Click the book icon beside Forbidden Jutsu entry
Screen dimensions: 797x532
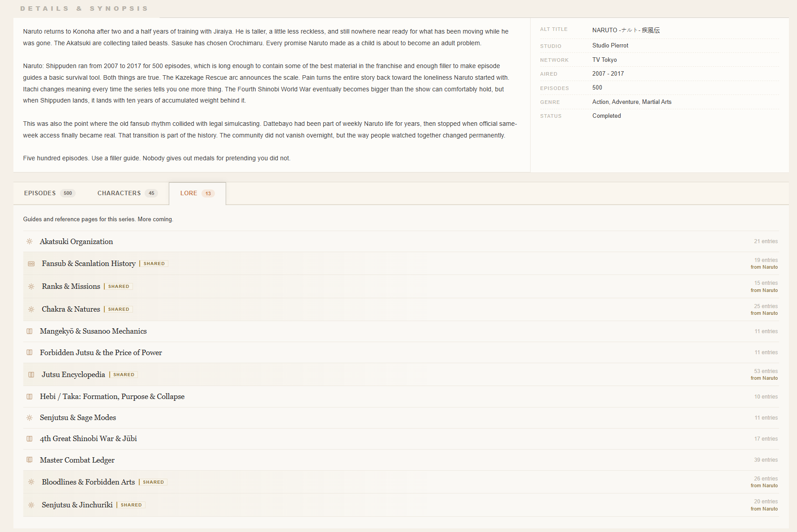(30, 352)
